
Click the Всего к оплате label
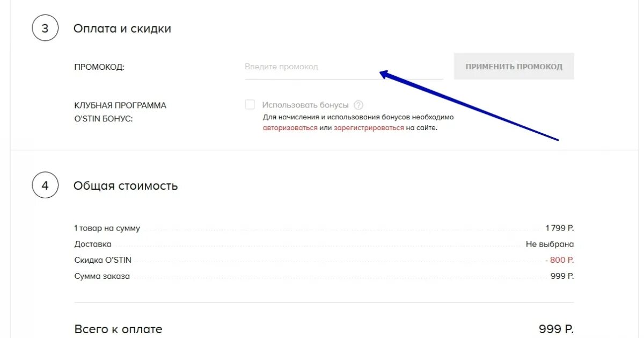point(118,329)
